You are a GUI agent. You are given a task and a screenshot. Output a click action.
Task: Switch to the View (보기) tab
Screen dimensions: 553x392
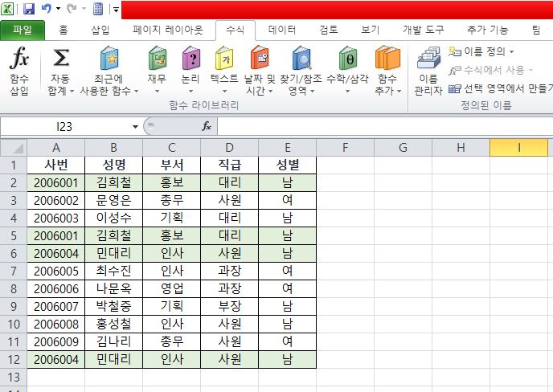[370, 30]
